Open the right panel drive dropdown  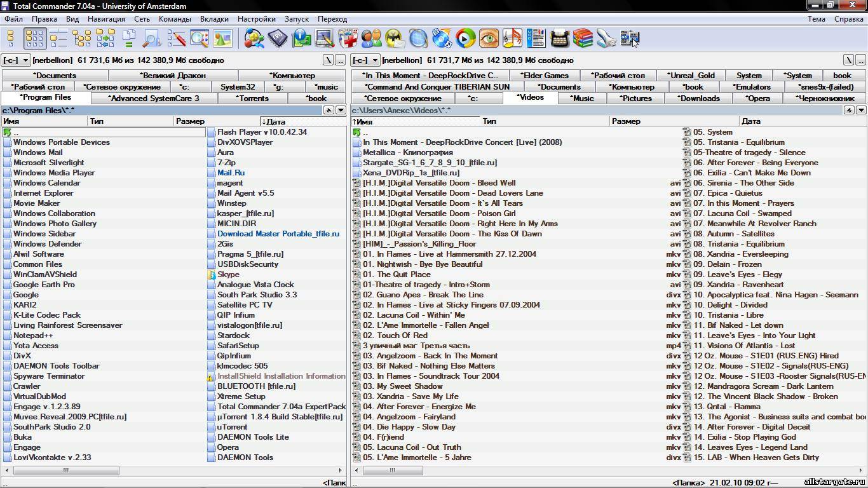(x=365, y=60)
